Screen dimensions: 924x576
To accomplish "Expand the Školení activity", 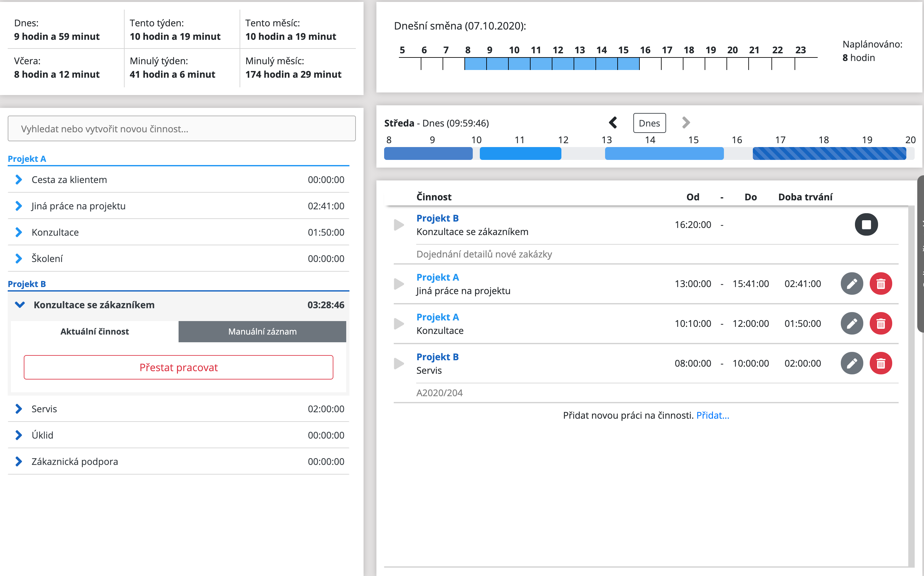I will [18, 259].
